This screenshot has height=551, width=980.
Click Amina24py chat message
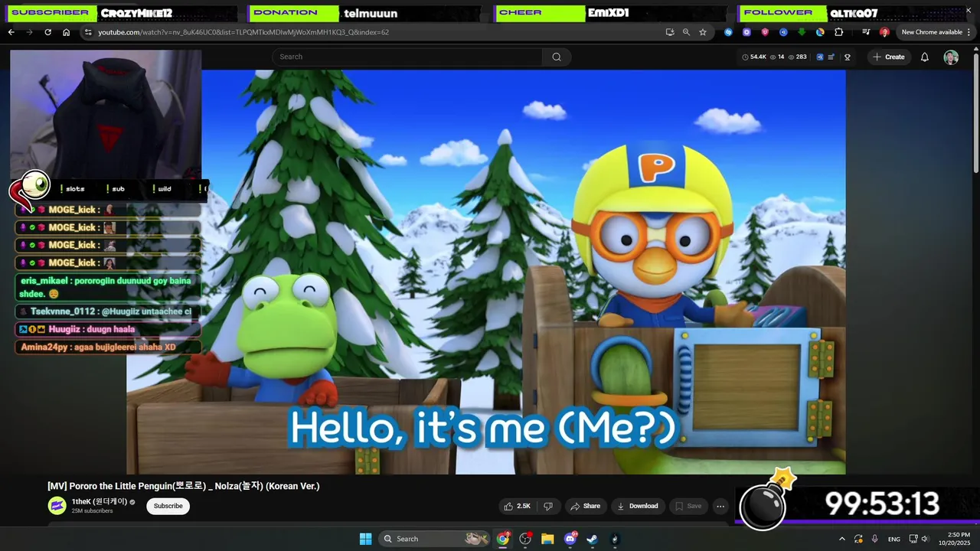coord(108,347)
